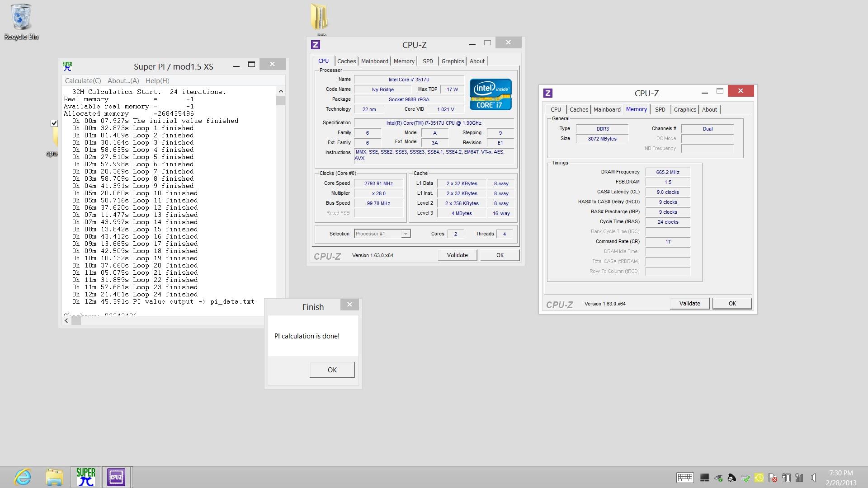Minimize the Super PI window
Viewport: 868px width, 488px height.
236,66
